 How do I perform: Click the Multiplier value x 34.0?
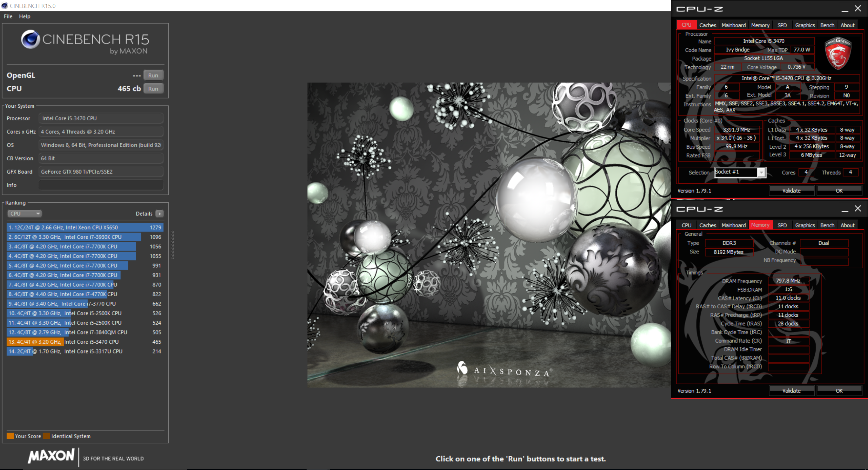[x=736, y=138]
